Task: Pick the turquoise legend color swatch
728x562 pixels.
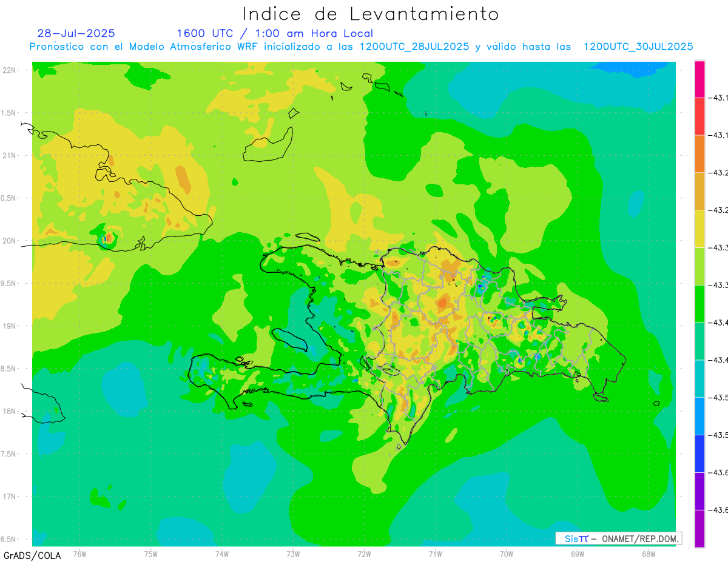Action: pyautogui.click(x=699, y=378)
